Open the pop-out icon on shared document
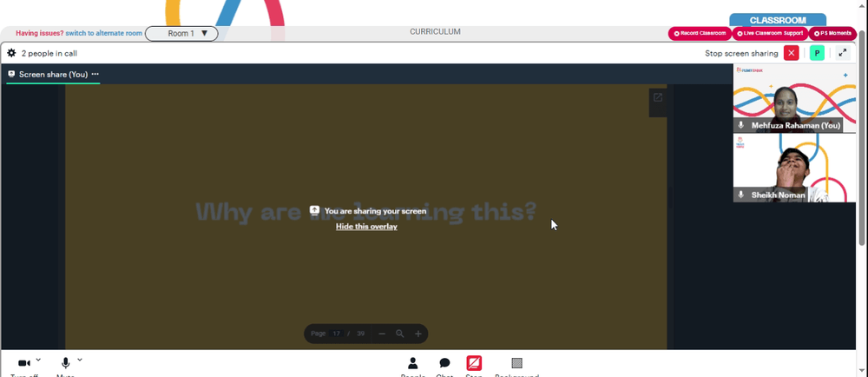The height and width of the screenshot is (377, 868). pos(658,97)
